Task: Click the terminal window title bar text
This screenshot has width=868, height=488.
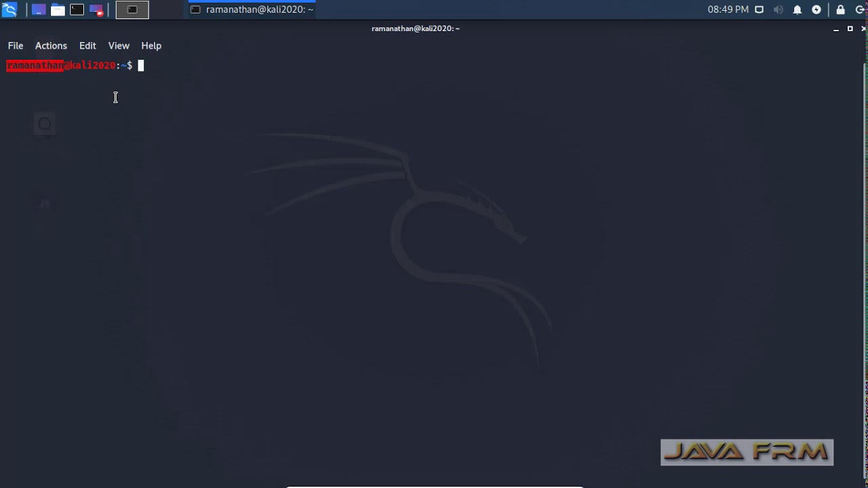Action: 416,28
